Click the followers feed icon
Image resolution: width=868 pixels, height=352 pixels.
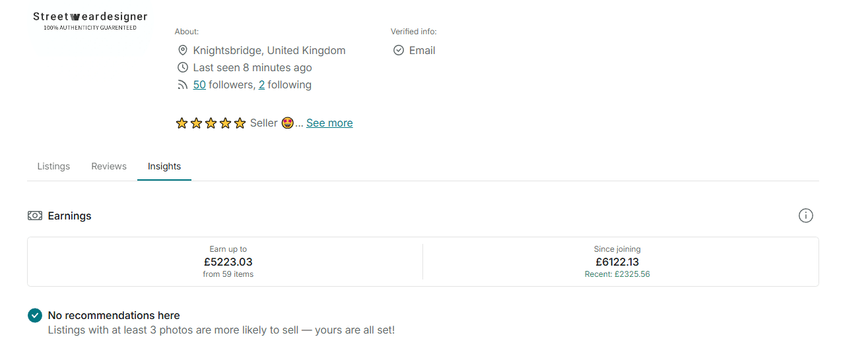pyautogui.click(x=183, y=84)
